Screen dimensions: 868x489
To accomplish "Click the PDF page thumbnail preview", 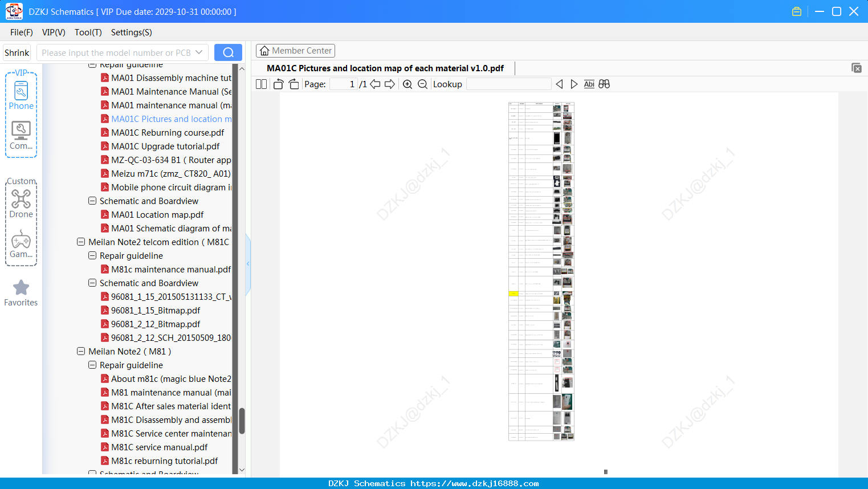I will pyautogui.click(x=541, y=271).
